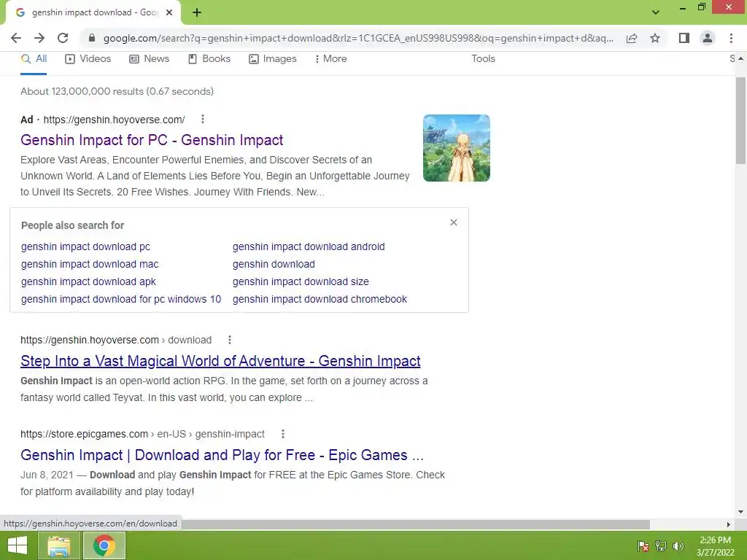Open the Genshin Impact for PC ad link
The width and height of the screenshot is (747, 560).
(152, 140)
